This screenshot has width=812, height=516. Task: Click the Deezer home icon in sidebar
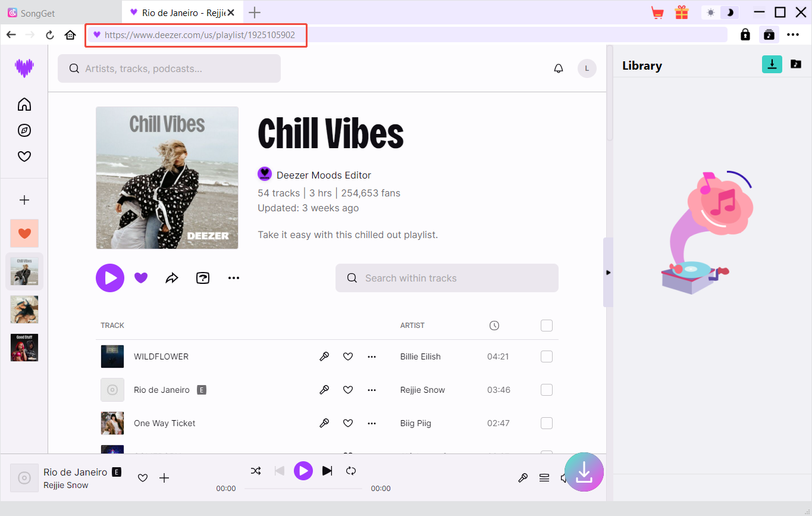(24, 105)
